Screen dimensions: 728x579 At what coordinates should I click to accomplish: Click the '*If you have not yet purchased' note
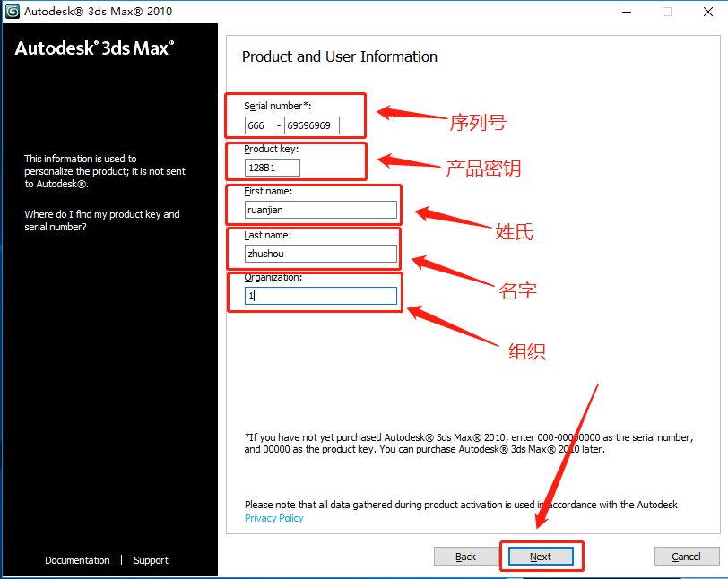(469, 444)
